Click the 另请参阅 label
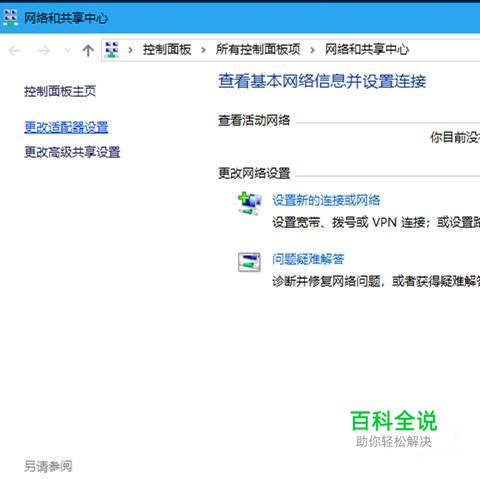 pos(48,466)
